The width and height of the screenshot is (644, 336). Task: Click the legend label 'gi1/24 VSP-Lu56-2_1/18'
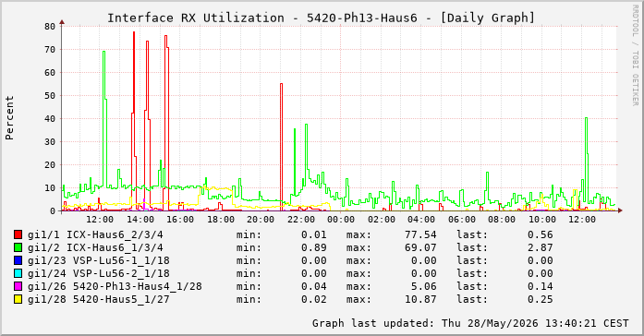(x=99, y=273)
